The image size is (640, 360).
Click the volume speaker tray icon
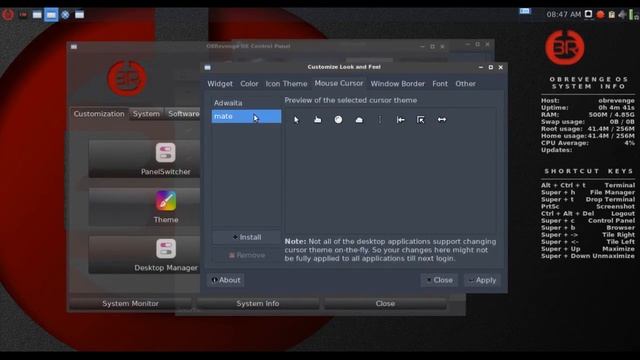[622, 15]
